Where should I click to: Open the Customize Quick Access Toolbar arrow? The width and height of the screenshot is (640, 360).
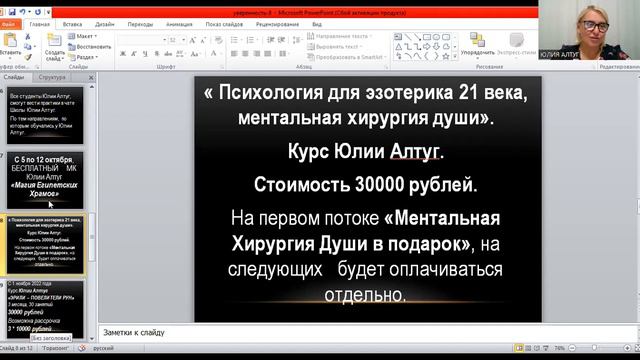pyautogui.click(x=48, y=13)
